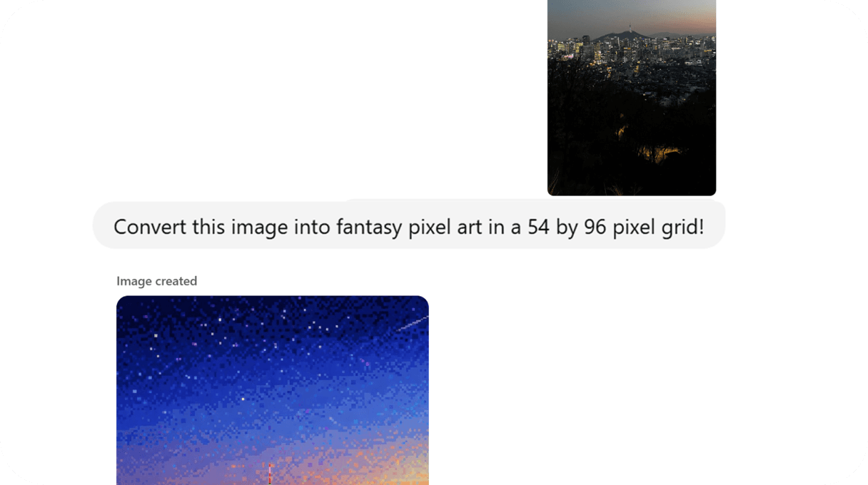868x485 pixels.
Task: Click the word 'Convert' in the message
Action: click(x=143, y=227)
